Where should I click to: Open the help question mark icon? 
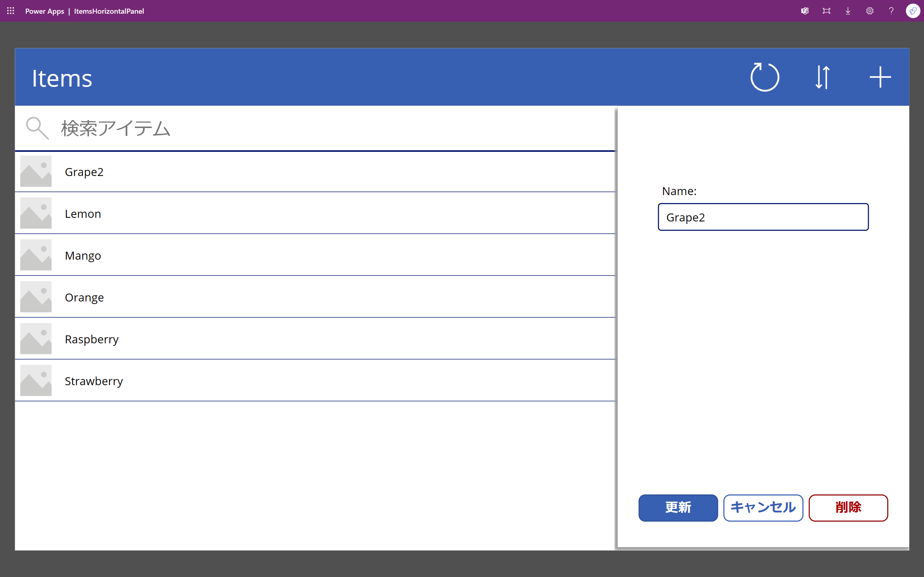pos(891,11)
